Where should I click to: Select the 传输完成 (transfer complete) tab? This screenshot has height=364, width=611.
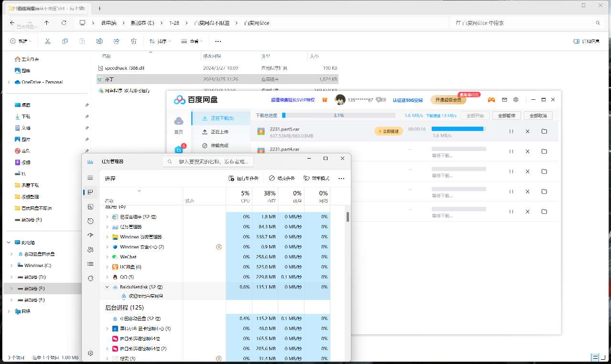coord(219,146)
